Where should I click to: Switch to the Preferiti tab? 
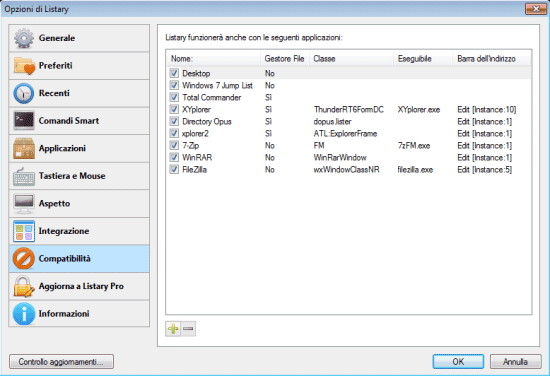[x=79, y=66]
